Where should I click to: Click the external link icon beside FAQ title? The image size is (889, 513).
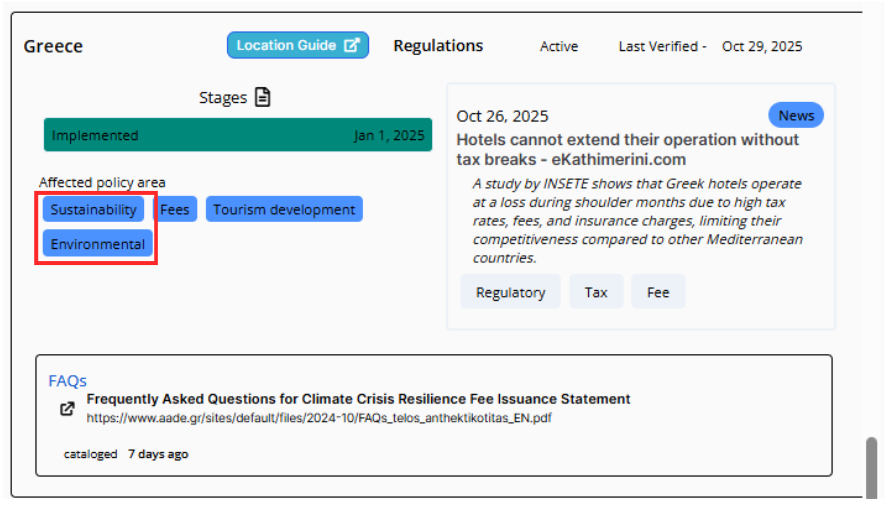[x=67, y=408]
